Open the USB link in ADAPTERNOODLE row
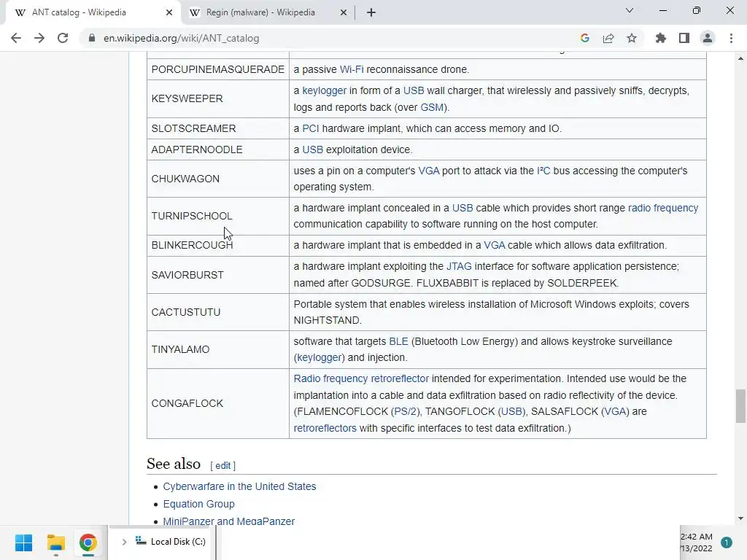 click(x=312, y=149)
